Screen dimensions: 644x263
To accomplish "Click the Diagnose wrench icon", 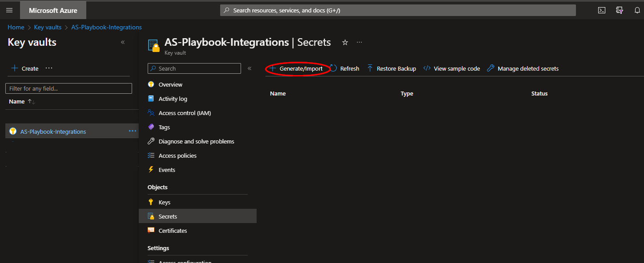I will point(151,141).
